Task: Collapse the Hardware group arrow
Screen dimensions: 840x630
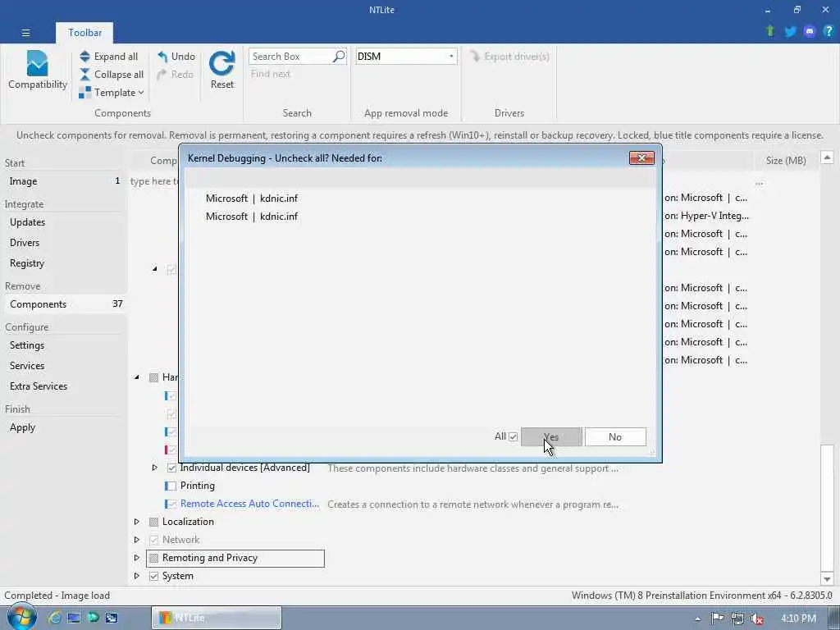Action: click(x=137, y=377)
